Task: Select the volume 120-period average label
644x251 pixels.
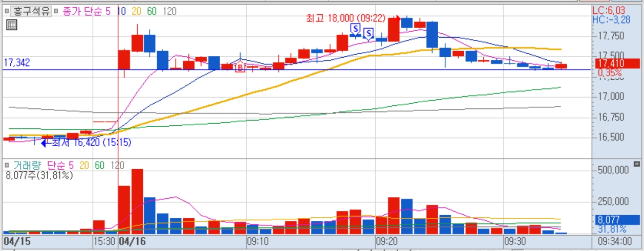Action: (x=117, y=166)
